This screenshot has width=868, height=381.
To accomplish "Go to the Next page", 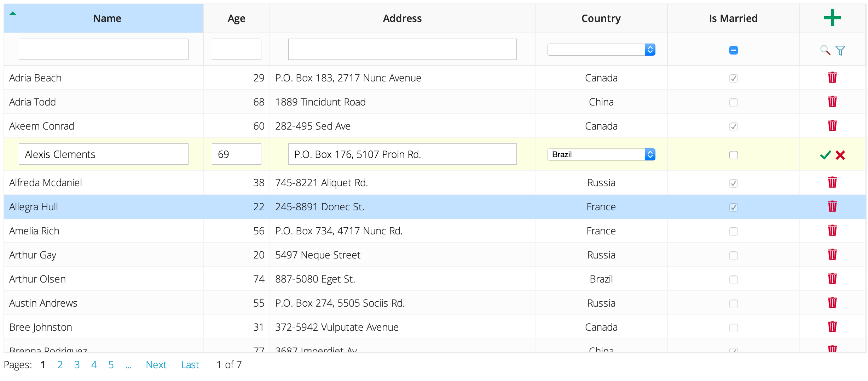I will point(156,364).
